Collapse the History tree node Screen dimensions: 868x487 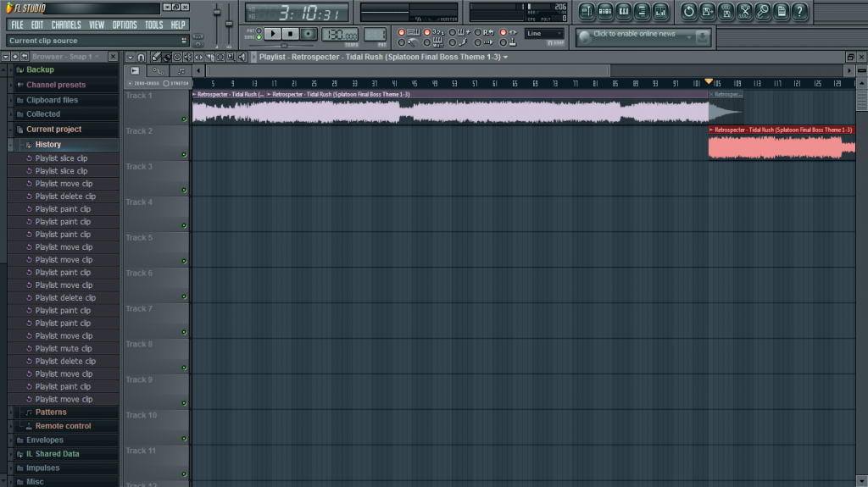click(10, 145)
